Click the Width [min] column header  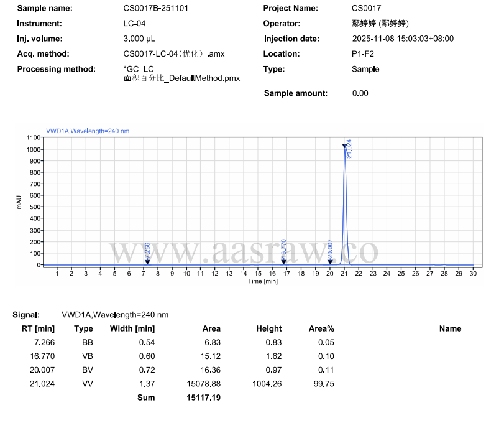tap(132, 328)
